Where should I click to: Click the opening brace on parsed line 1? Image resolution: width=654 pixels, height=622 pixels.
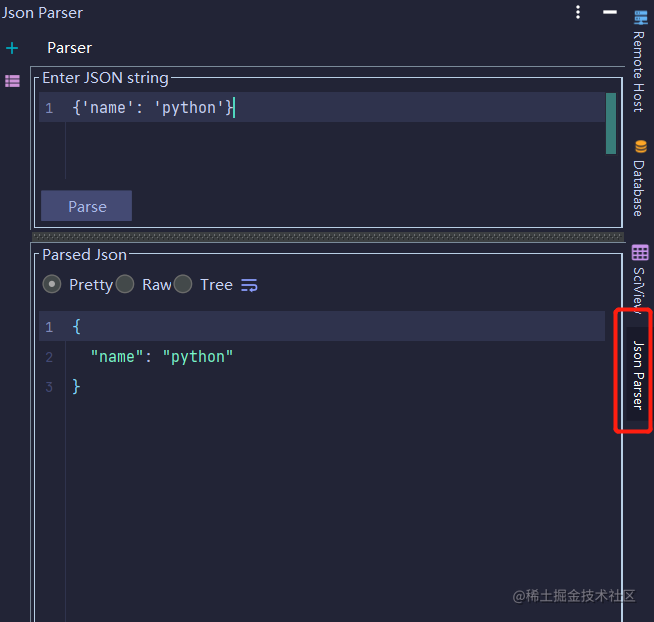(x=76, y=327)
